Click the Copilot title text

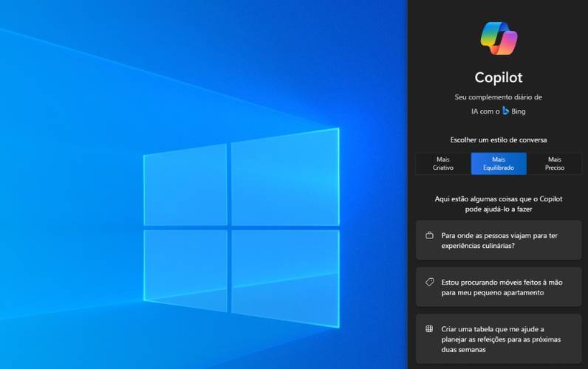499,77
